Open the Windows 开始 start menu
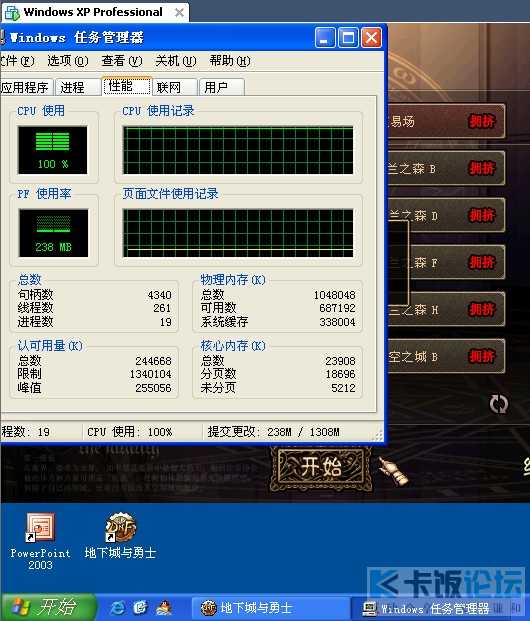Image resolution: width=530 pixels, height=621 pixels. [x=48, y=607]
